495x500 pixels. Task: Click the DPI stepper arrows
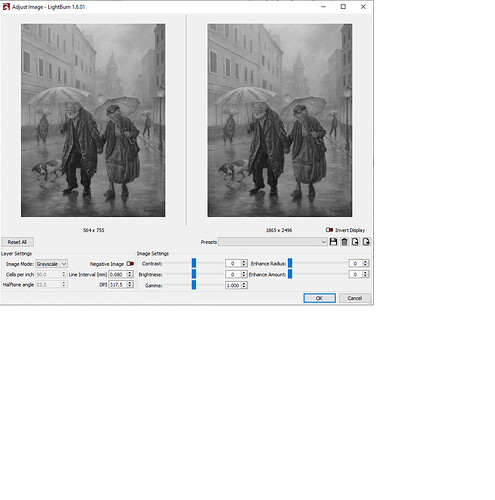(x=130, y=285)
